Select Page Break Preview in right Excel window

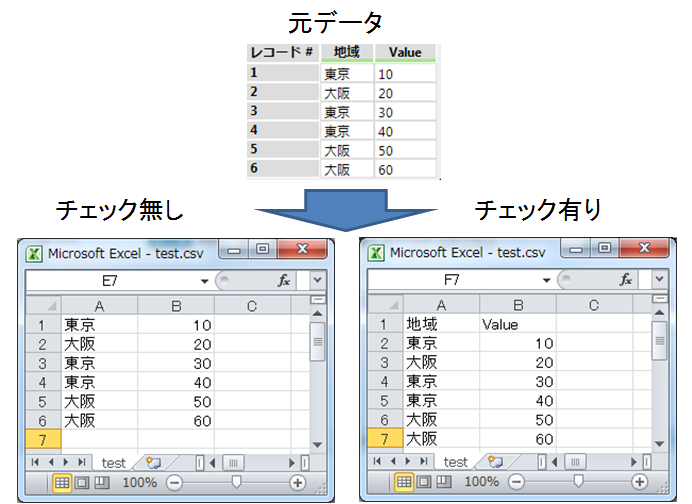[444, 482]
